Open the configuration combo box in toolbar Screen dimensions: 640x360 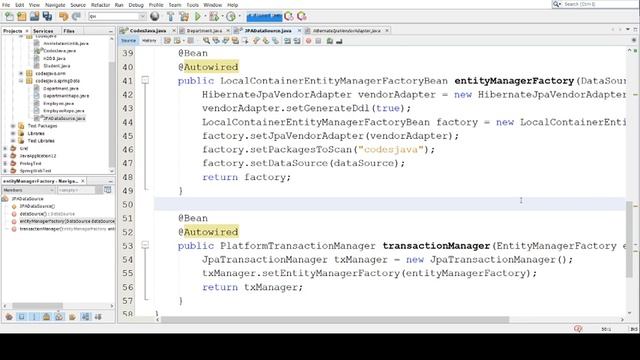click(x=117, y=16)
